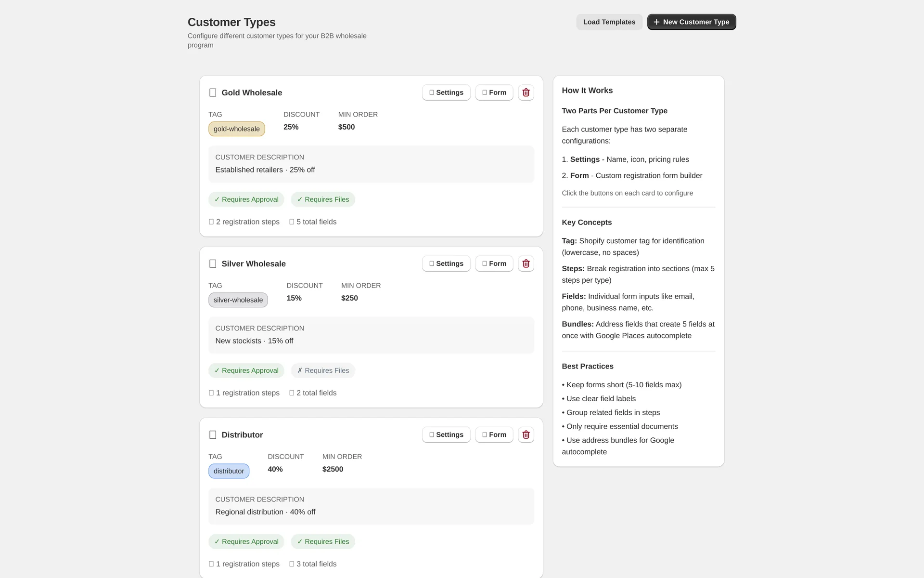The height and width of the screenshot is (578, 924).
Task: Click the $250 min order value
Action: (349, 298)
